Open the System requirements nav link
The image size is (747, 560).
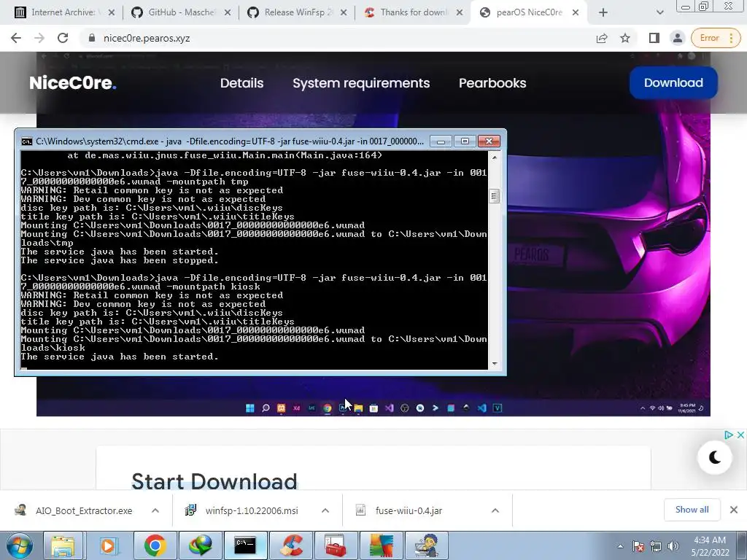361,83
